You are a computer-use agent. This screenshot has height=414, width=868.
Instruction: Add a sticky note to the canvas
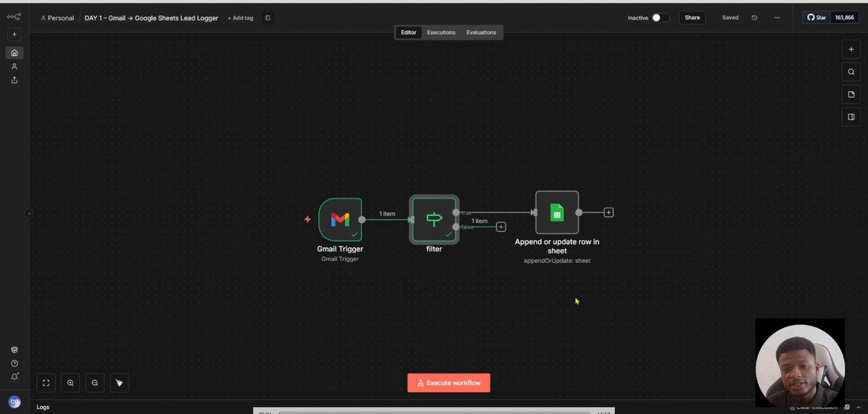tap(851, 94)
